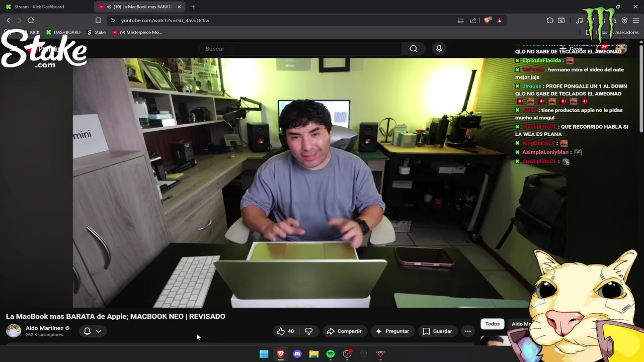The image size is (644, 362).
Task: Click the notification bell for Aldo Martínez
Action: click(x=87, y=331)
